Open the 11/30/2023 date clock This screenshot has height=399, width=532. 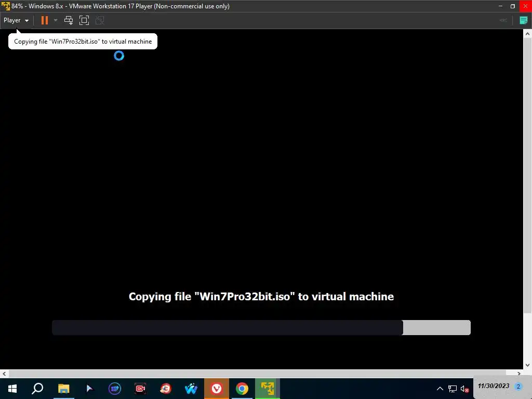494,386
